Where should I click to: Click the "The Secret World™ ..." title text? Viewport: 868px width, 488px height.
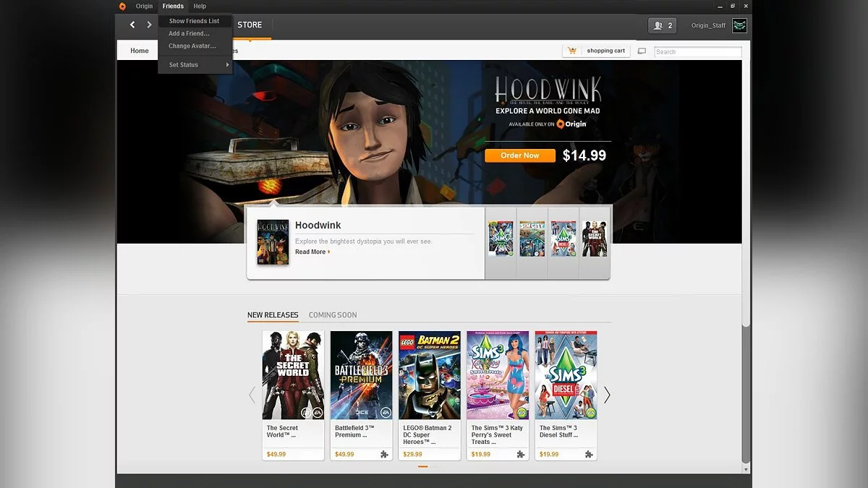(x=283, y=432)
